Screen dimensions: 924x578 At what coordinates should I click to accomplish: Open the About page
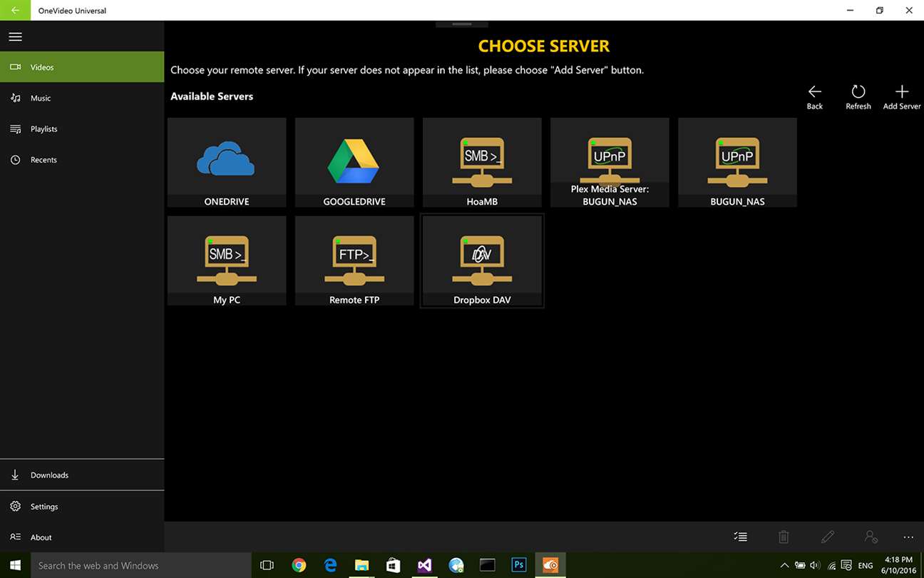click(82, 537)
